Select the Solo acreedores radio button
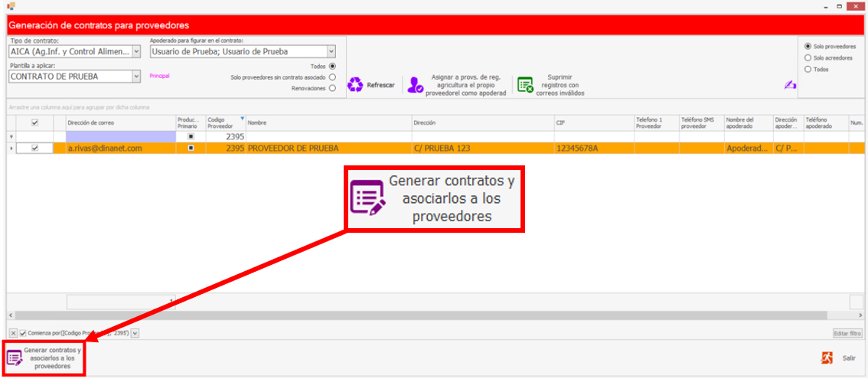 click(x=808, y=57)
